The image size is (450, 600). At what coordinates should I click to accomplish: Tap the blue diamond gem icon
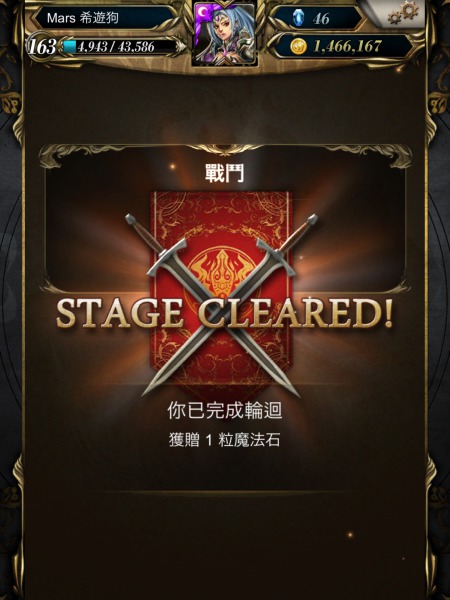tap(298, 18)
